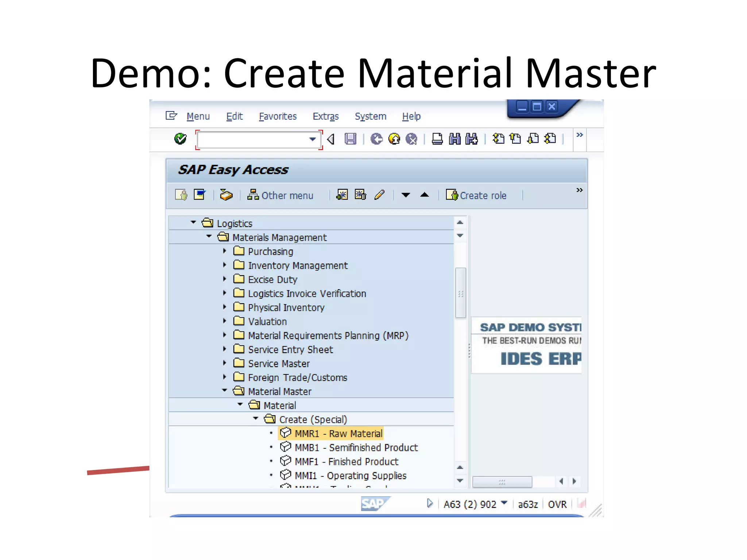The image size is (747, 560).
Task: Click the Delete Favorites icon
Action: [360, 195]
